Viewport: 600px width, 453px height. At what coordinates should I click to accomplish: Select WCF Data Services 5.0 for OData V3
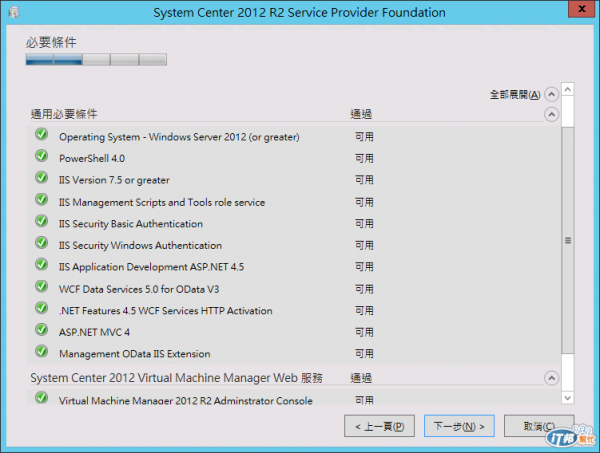(x=139, y=289)
